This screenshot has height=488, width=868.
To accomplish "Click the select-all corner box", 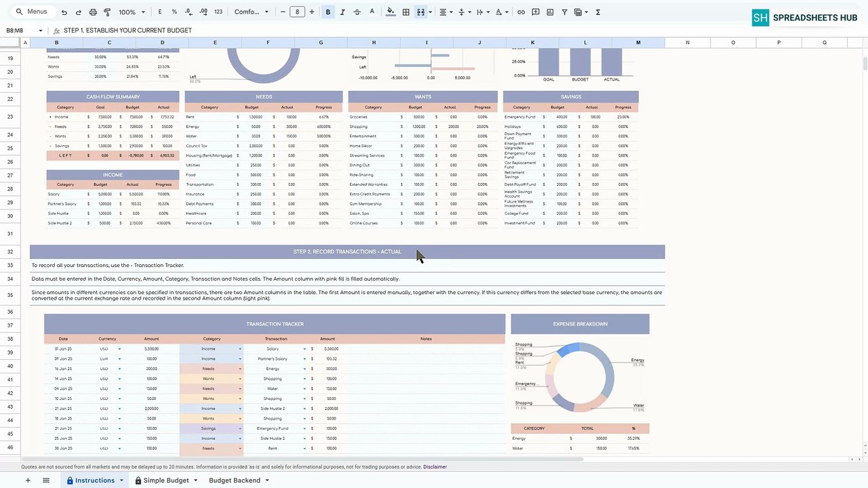I will 10,43.
